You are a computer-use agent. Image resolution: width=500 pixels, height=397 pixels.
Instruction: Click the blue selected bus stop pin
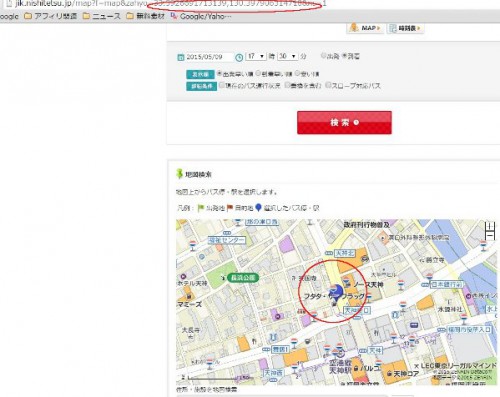coord(337,293)
